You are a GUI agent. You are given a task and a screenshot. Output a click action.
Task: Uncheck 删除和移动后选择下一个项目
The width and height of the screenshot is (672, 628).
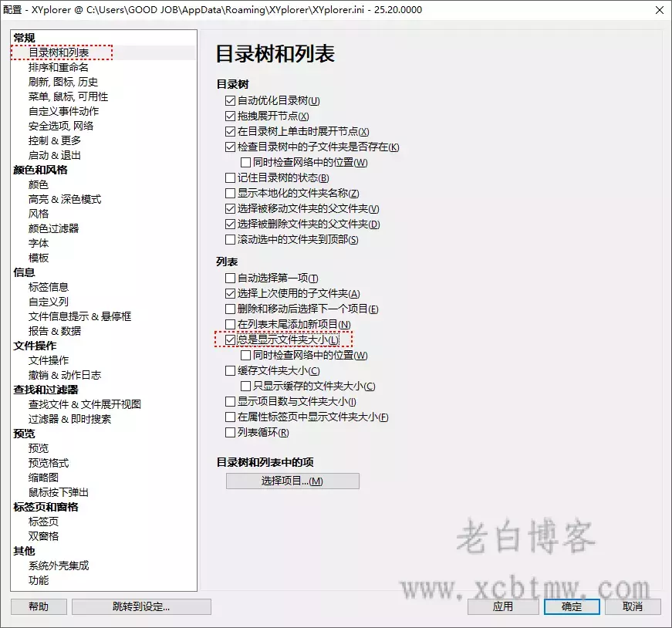tap(230, 309)
